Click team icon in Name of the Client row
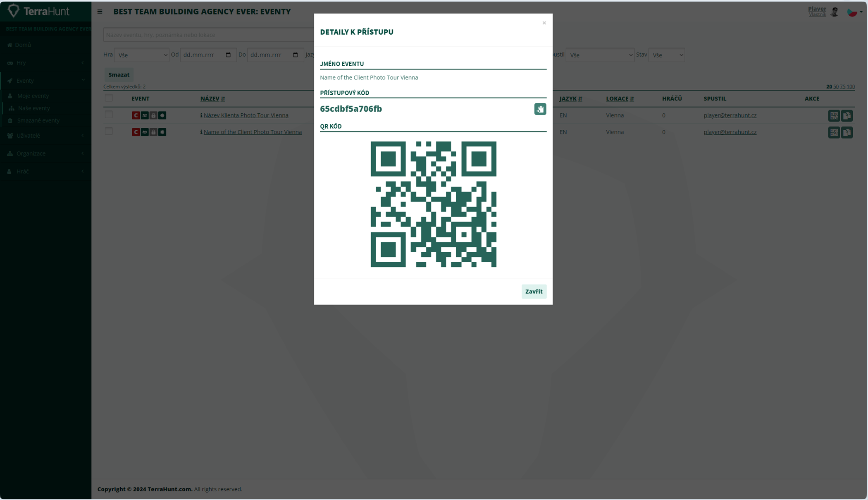 (x=145, y=132)
